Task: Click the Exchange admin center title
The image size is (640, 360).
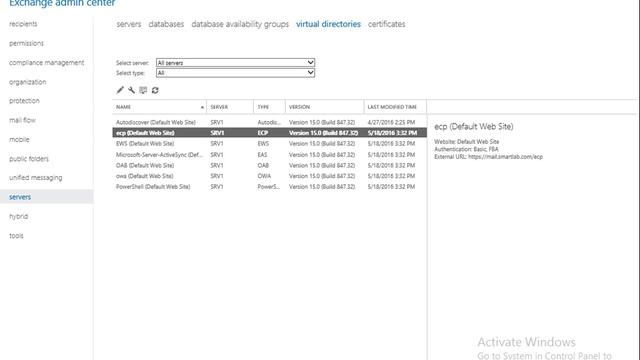Action: coord(62,3)
